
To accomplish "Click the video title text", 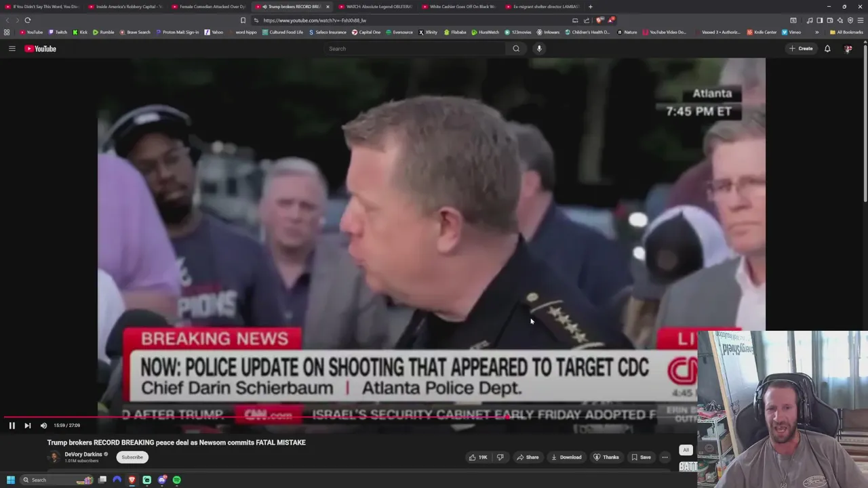I will [x=176, y=443].
